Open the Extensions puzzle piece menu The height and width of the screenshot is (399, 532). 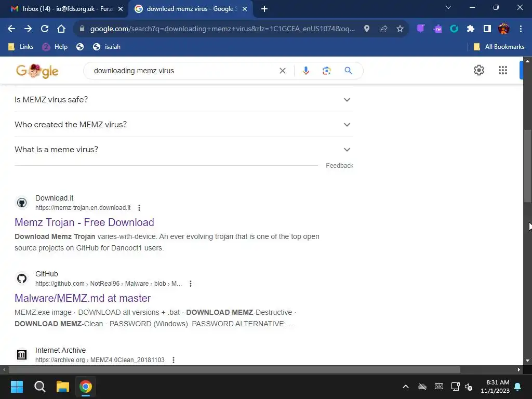(471, 29)
